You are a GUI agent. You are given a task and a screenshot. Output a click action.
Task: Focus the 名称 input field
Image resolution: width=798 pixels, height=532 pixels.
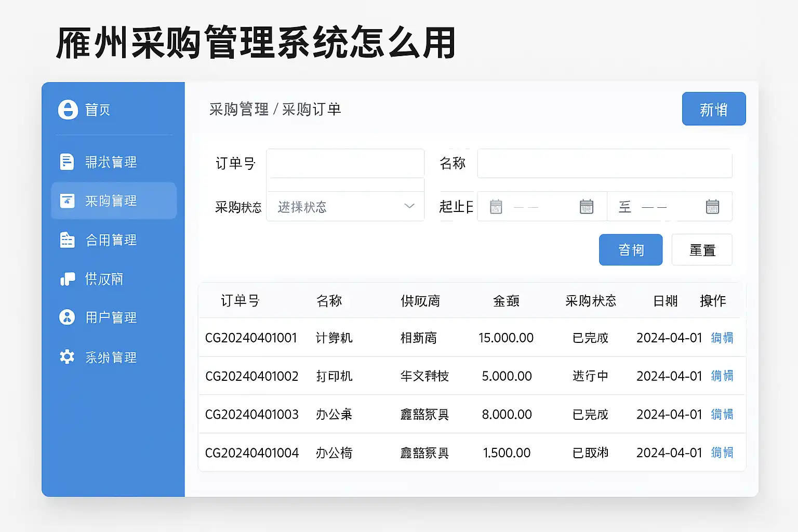(605, 163)
